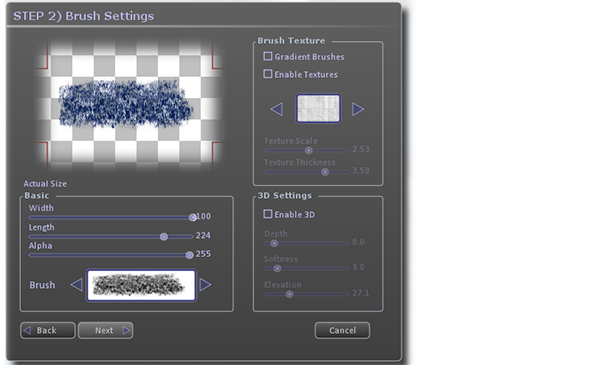Viewport: 600px width, 365px height.
Task: Click the Texture Scale value 2.53
Action: (361, 149)
